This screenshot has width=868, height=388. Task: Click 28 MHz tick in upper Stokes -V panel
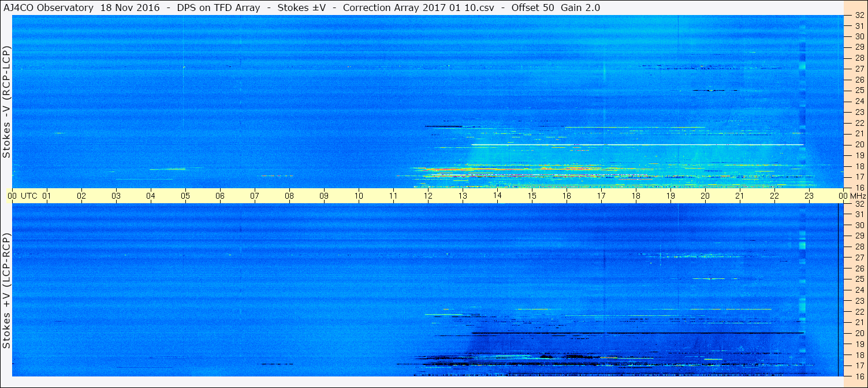[x=859, y=58]
